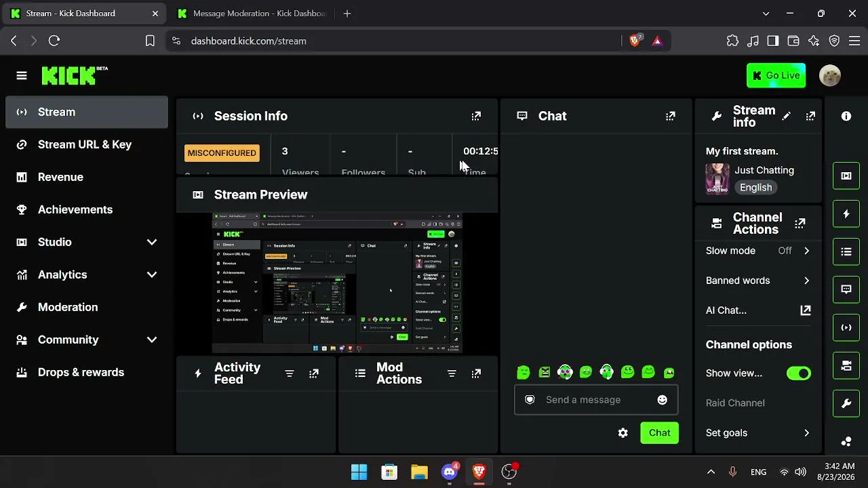Toggle the Stream Preview panel in the right rail
868x488 pixels.
(x=846, y=176)
